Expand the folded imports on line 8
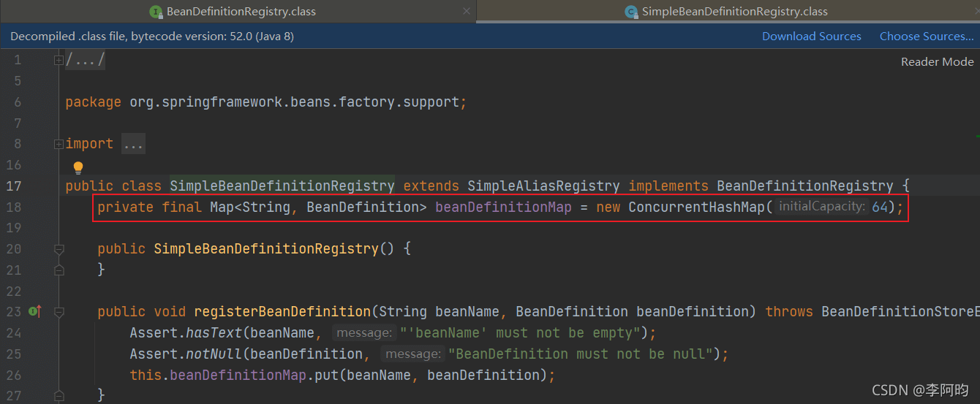The height and width of the screenshot is (404, 980). tap(59, 144)
